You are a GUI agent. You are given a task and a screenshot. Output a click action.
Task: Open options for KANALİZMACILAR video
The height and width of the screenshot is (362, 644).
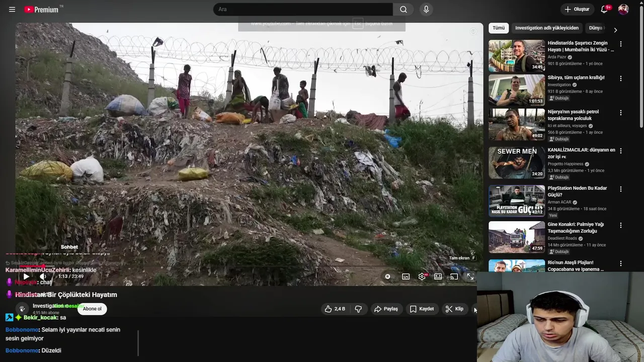(621, 151)
